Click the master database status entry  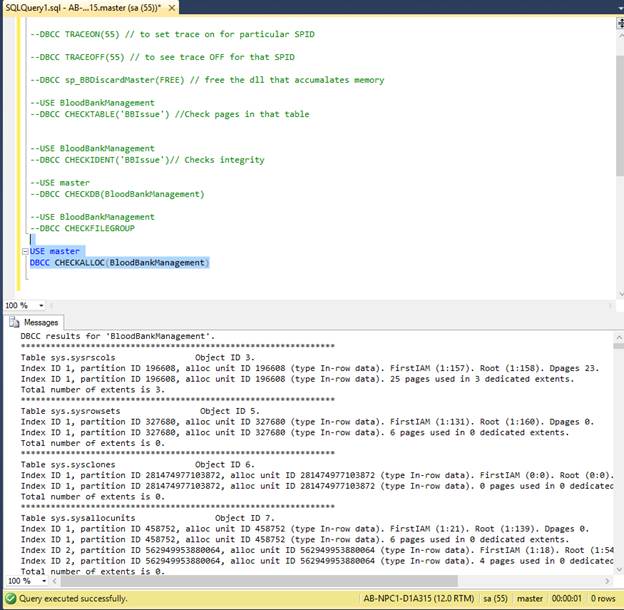[x=530, y=598]
